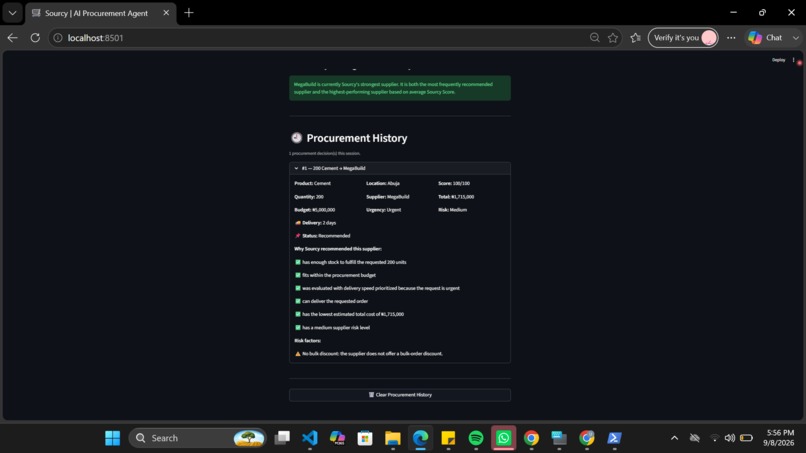Viewport: 806px width, 453px height.
Task: Open the tab actions menu arrow
Action: (12, 13)
